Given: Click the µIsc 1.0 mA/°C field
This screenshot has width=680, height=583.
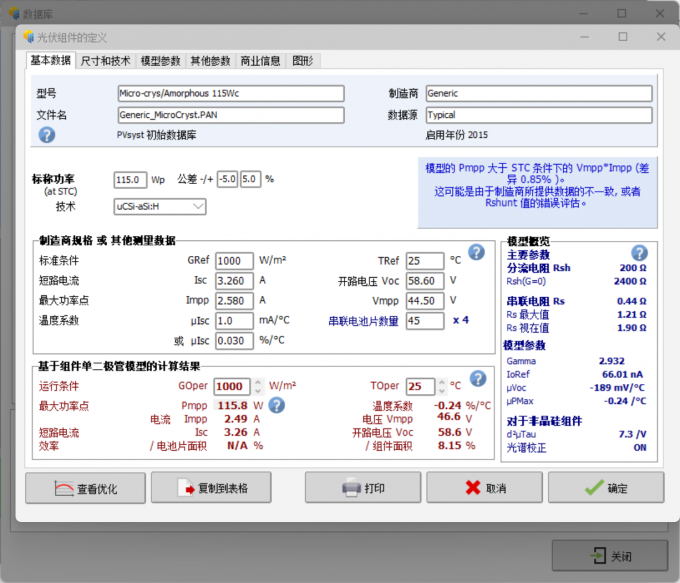Looking at the screenshot, I should 234,321.
